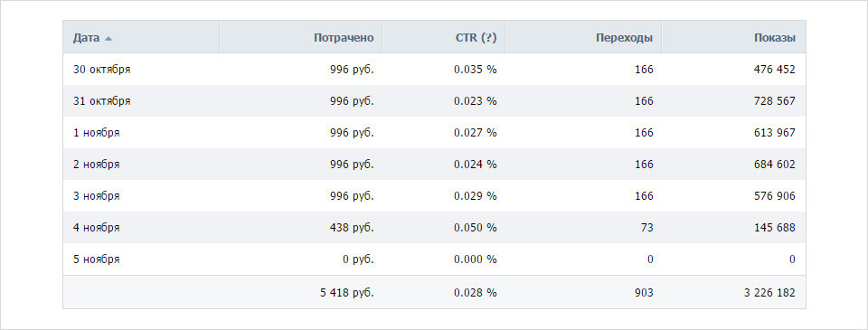The height and width of the screenshot is (330, 868).
Task: Click the sort arrow next to Дата
Action: 108,39
